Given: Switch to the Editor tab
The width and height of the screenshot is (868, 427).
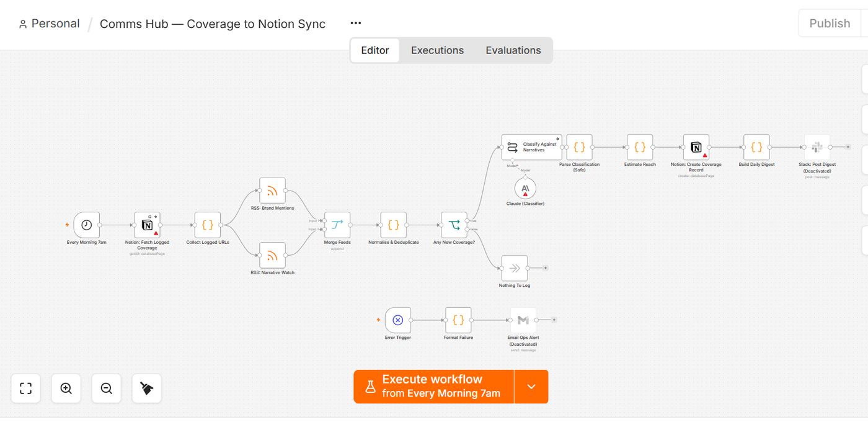Looking at the screenshot, I should tap(375, 50).
